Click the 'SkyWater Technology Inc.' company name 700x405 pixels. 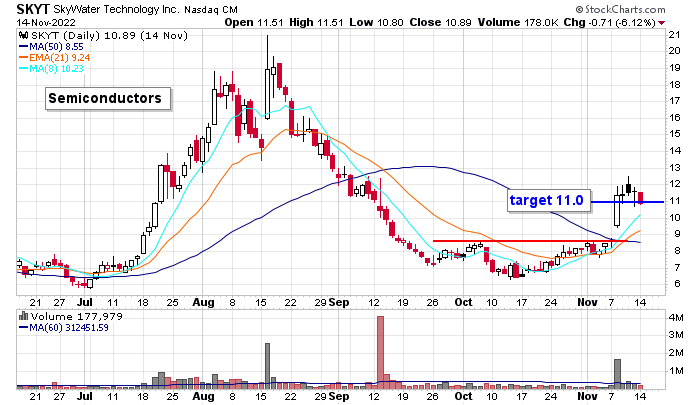click(x=117, y=9)
